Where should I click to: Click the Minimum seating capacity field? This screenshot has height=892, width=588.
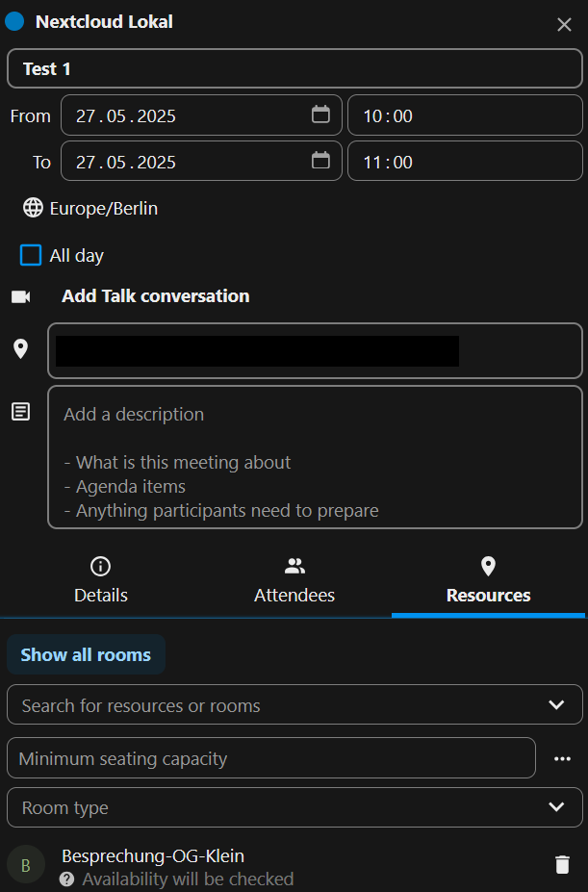(271, 757)
